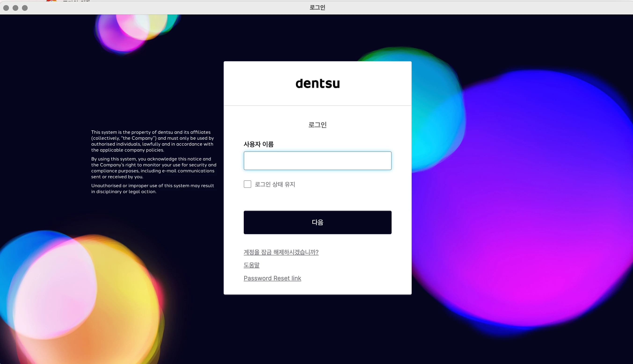
Task: Click the 다음 button
Action: point(317,222)
